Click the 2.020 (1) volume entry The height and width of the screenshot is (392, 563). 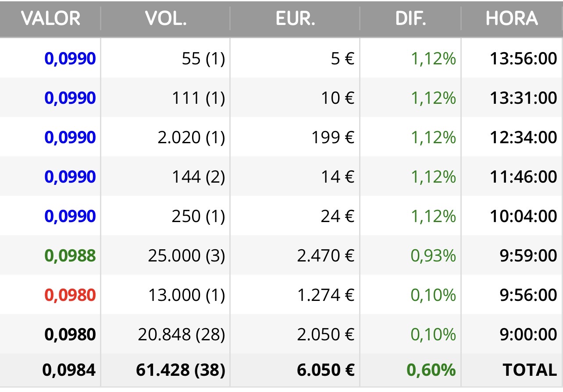[191, 137]
